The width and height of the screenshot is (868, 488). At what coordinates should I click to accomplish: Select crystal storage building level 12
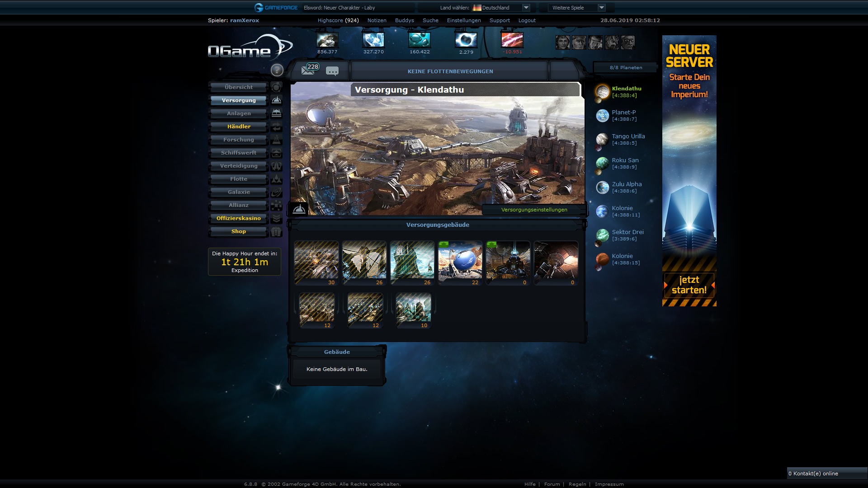click(x=365, y=310)
